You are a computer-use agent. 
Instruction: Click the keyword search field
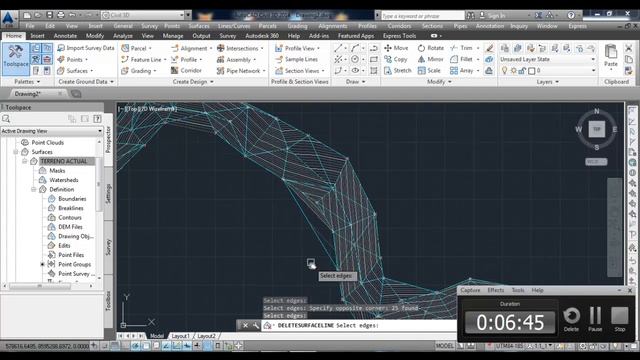[x=422, y=16]
